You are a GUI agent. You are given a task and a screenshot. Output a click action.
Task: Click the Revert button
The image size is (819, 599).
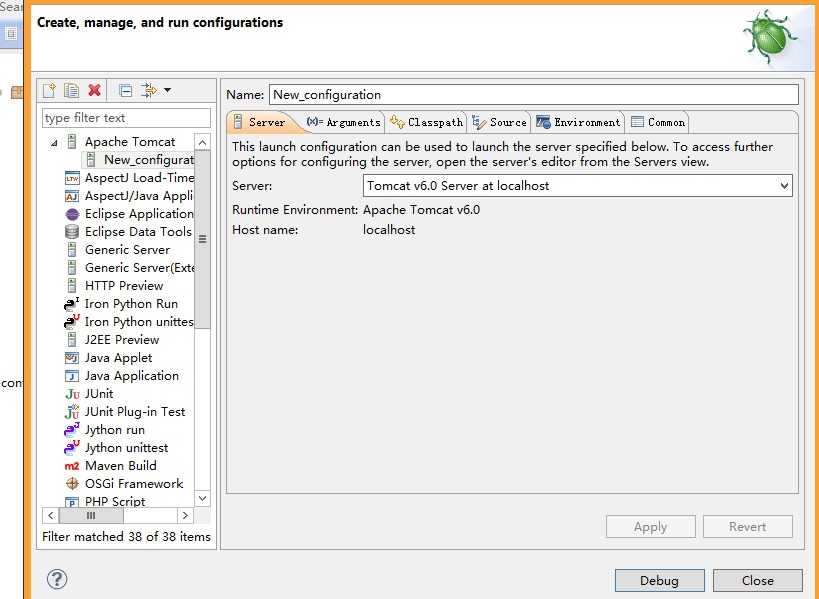748,527
